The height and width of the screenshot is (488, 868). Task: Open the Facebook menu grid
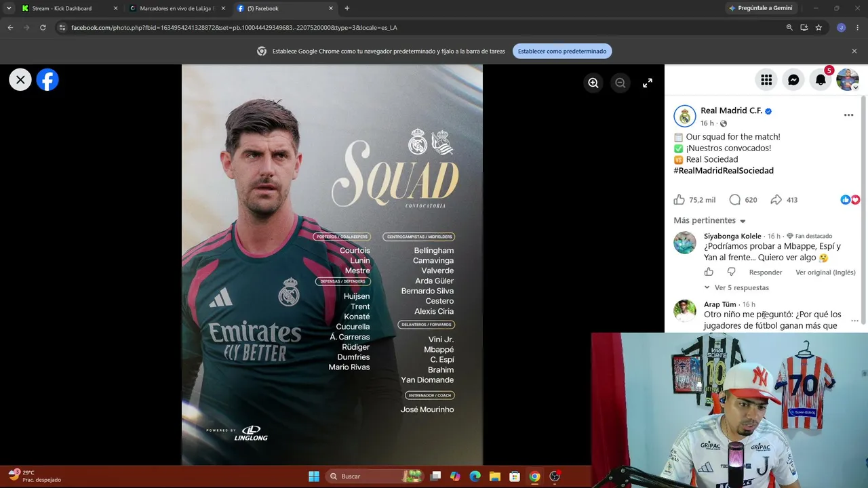pos(766,80)
